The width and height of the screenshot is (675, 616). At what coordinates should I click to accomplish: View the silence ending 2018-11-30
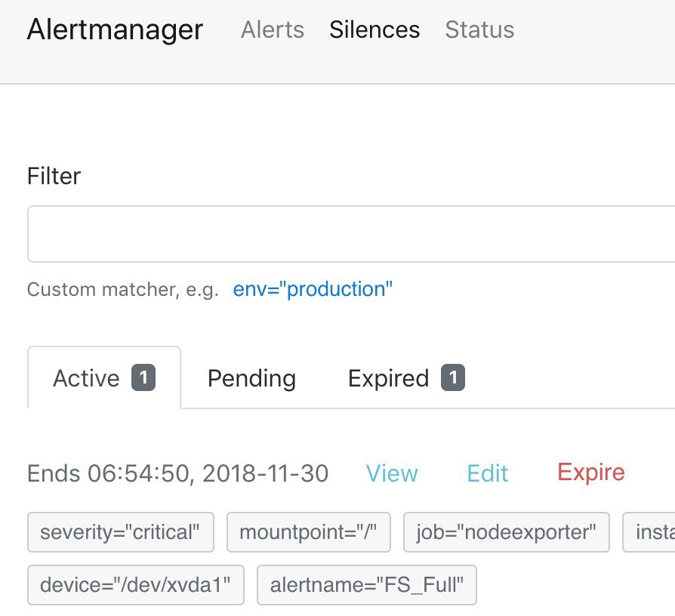tap(392, 473)
